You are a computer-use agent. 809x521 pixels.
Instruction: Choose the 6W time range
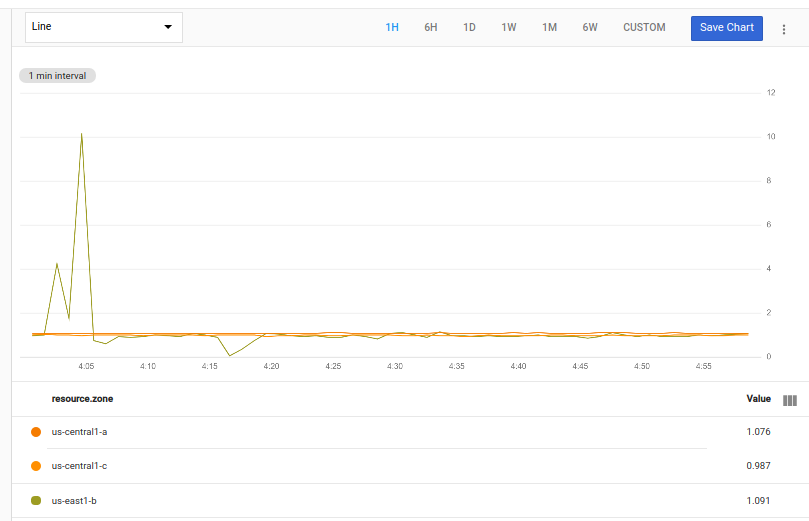click(x=590, y=28)
